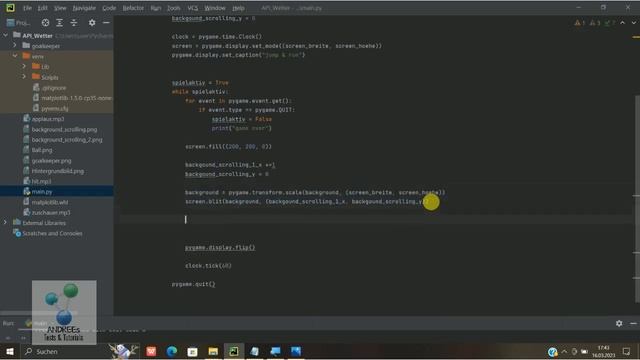Screen dimensions: 640x360
Task: Click Select Opened File target icon
Action: coord(45,23)
